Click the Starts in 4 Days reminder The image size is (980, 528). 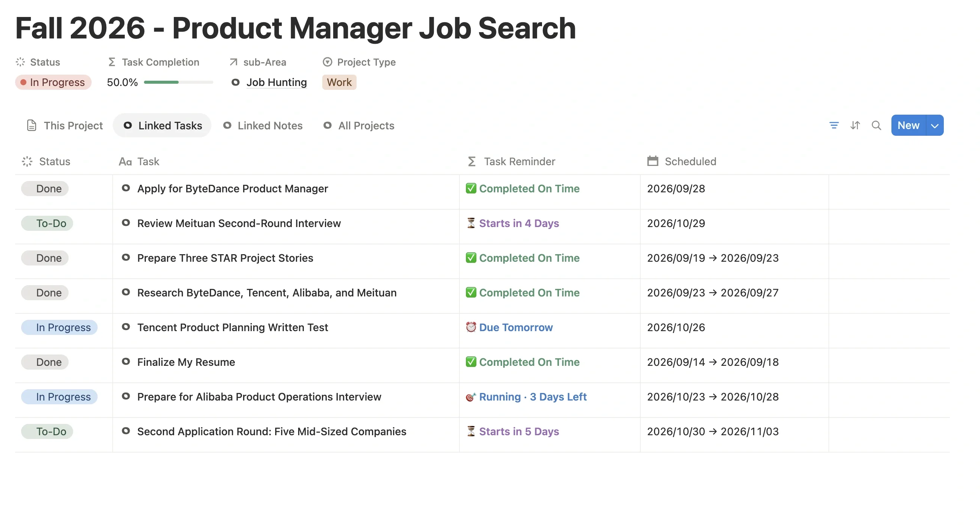pyautogui.click(x=513, y=223)
